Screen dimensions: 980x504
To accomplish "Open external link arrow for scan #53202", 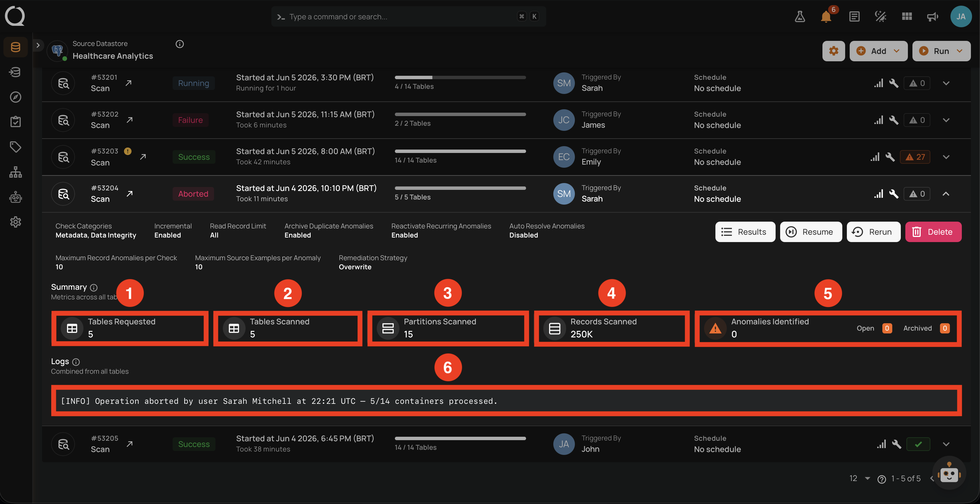I will tap(129, 120).
